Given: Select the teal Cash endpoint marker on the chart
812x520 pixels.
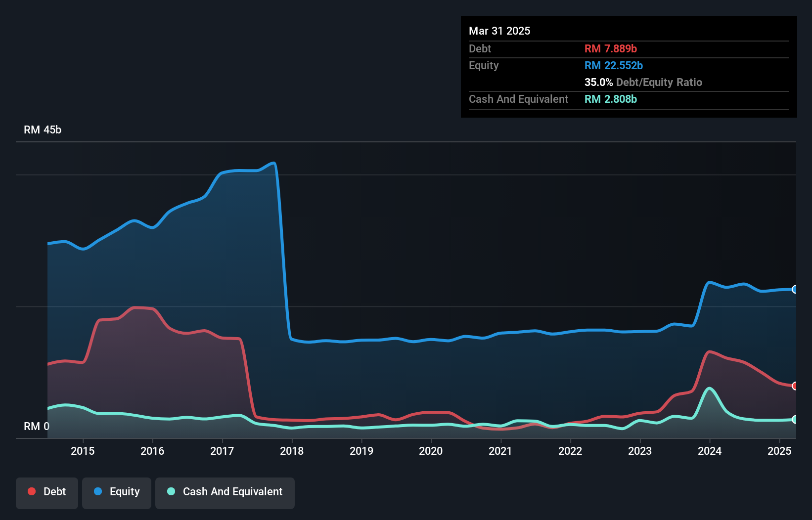Looking at the screenshot, I should (x=795, y=419).
